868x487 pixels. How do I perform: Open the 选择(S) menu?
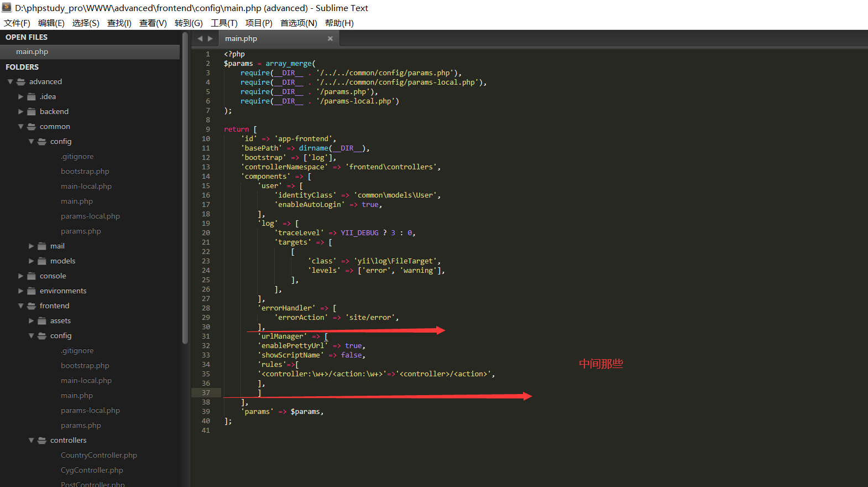(x=86, y=23)
